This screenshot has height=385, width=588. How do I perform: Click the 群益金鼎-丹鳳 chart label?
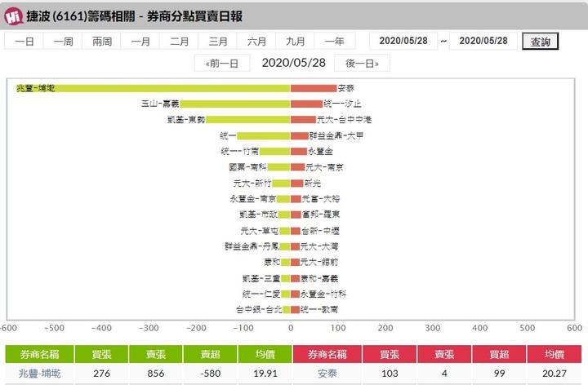[x=252, y=246]
